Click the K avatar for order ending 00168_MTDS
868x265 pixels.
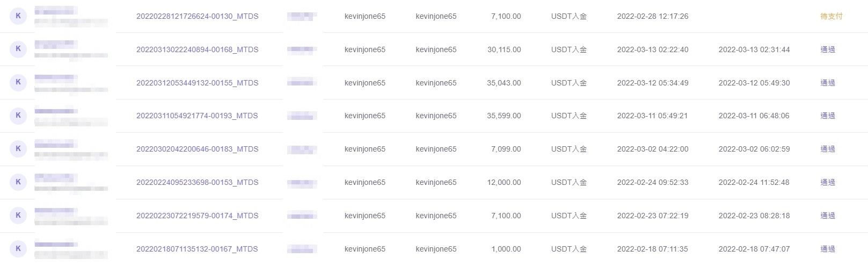pyautogui.click(x=18, y=49)
